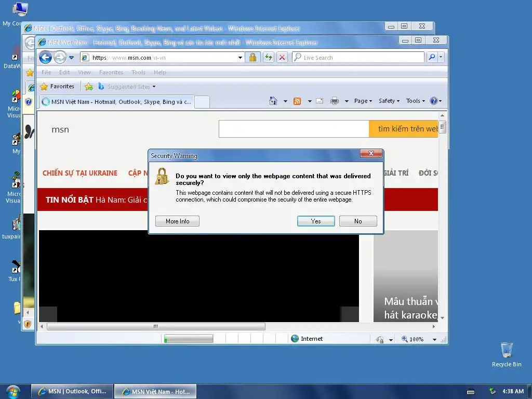This screenshot has width=532, height=399.
Task: Open a new blank tab
Action: 202,102
